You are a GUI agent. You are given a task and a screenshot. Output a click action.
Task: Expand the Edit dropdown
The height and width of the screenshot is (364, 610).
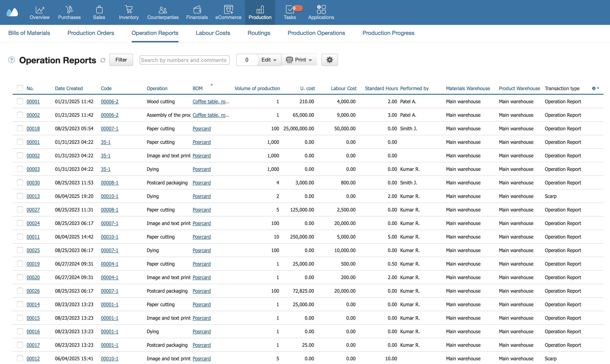point(269,60)
